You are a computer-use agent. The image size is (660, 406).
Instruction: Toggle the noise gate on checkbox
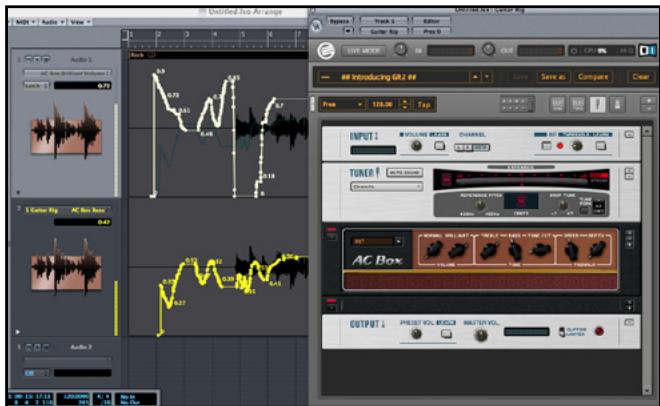coord(546,146)
